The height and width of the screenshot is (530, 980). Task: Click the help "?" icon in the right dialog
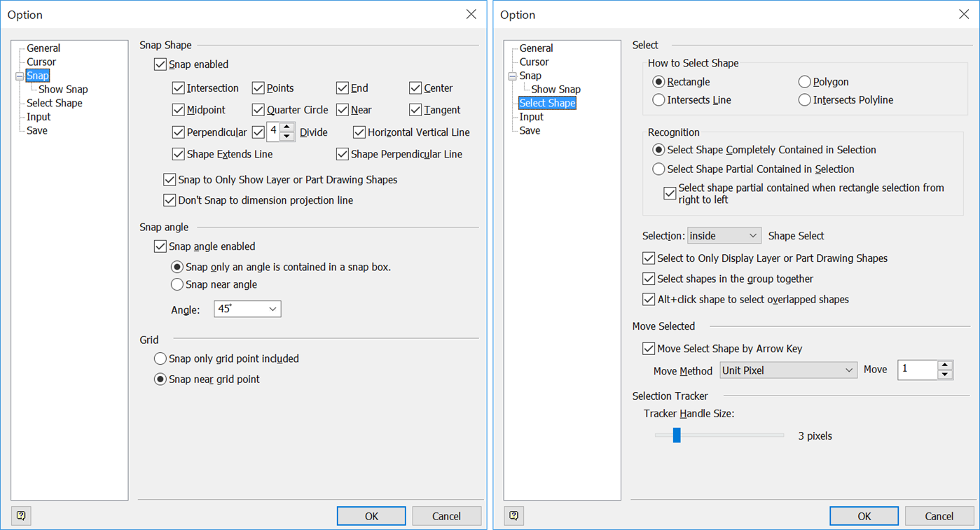click(x=513, y=515)
